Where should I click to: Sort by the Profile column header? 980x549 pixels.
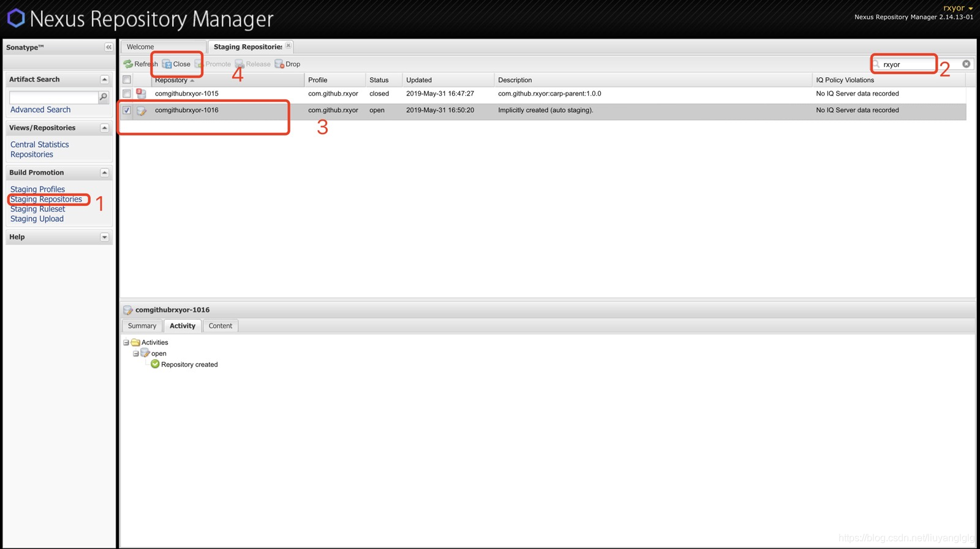[x=335, y=80]
